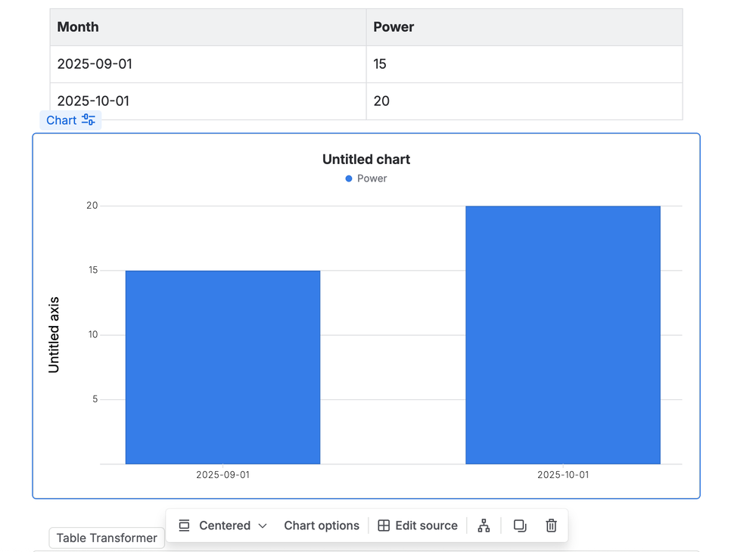756x552 pixels.
Task: Open Chart options
Action: (x=322, y=526)
